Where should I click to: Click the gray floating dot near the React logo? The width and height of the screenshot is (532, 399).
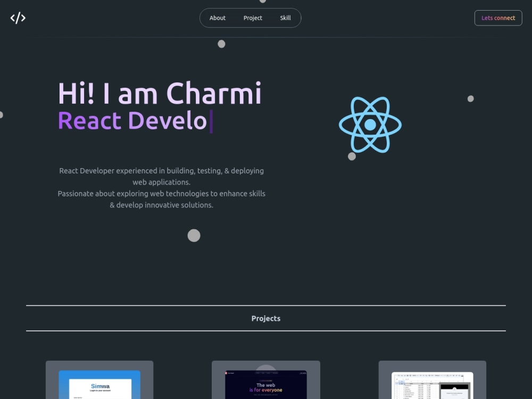[352, 156]
